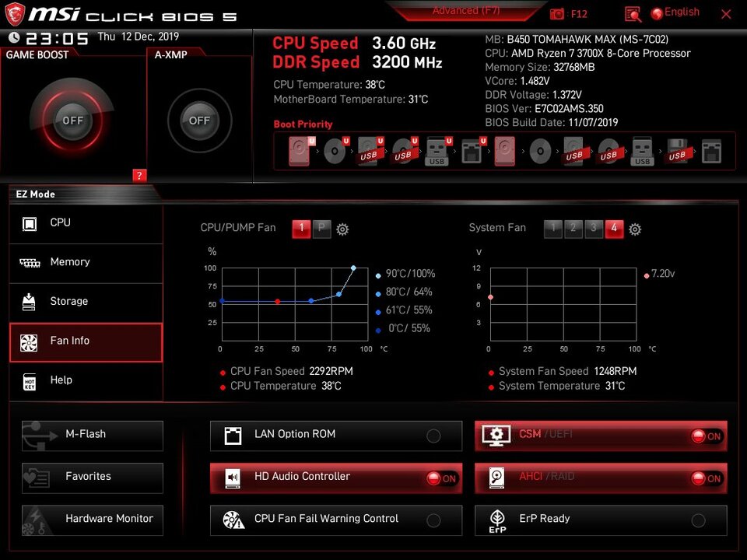Click the 'Boot Priority' label
The image size is (747, 560).
point(303,124)
